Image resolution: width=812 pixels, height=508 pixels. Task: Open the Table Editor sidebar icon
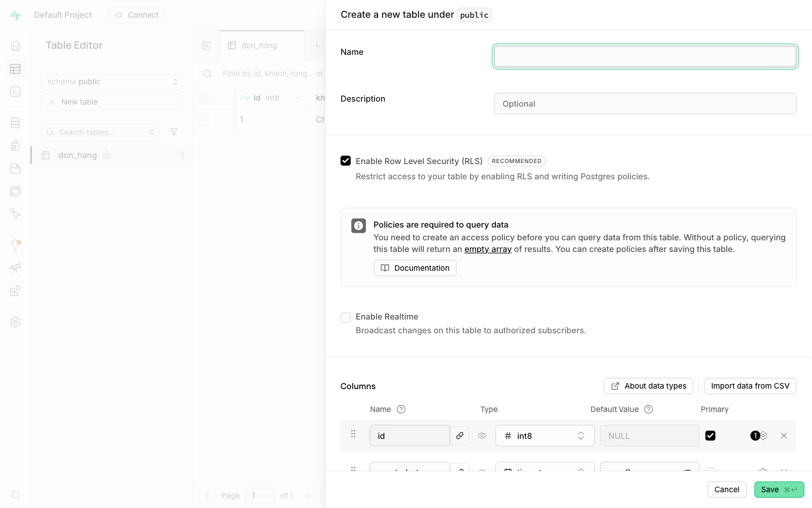15,69
